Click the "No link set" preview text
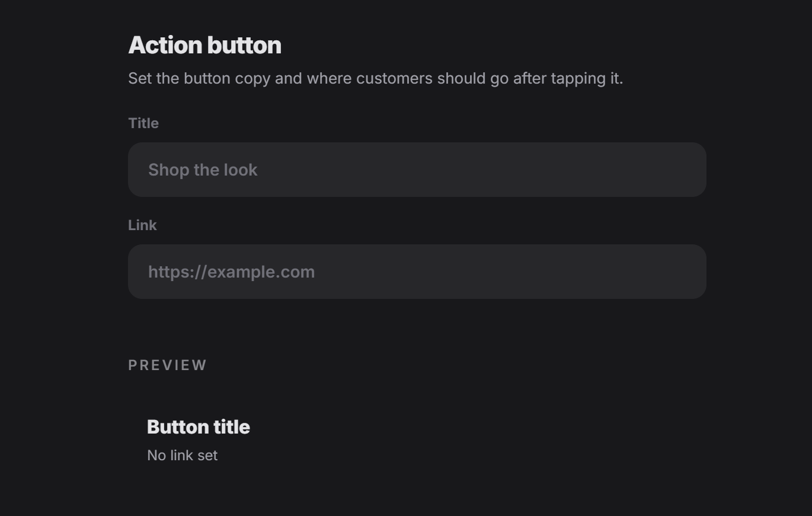The image size is (812, 516). pos(183,456)
